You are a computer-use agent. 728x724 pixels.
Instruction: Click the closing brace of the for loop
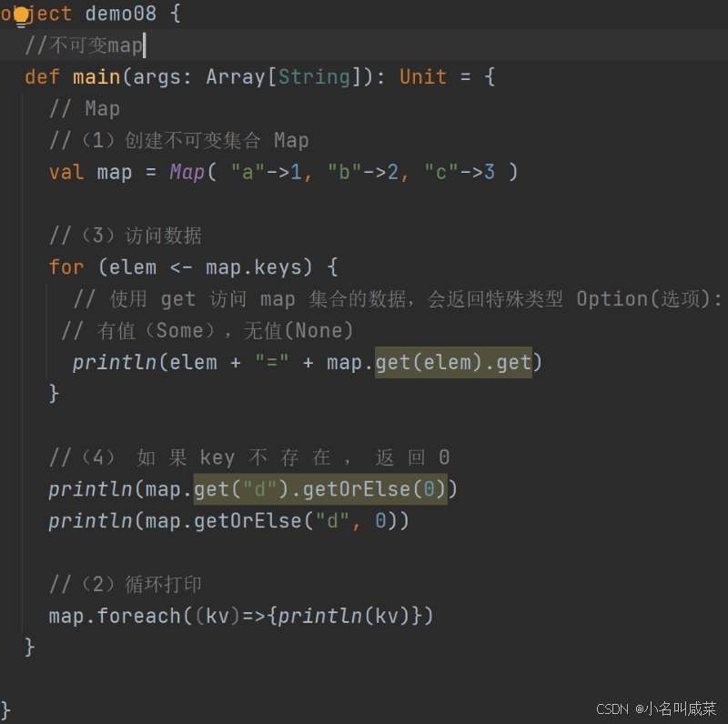(54, 394)
